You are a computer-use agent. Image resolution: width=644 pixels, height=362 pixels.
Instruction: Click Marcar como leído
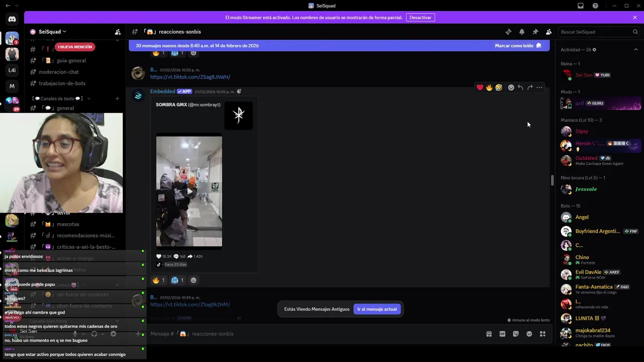click(x=518, y=46)
